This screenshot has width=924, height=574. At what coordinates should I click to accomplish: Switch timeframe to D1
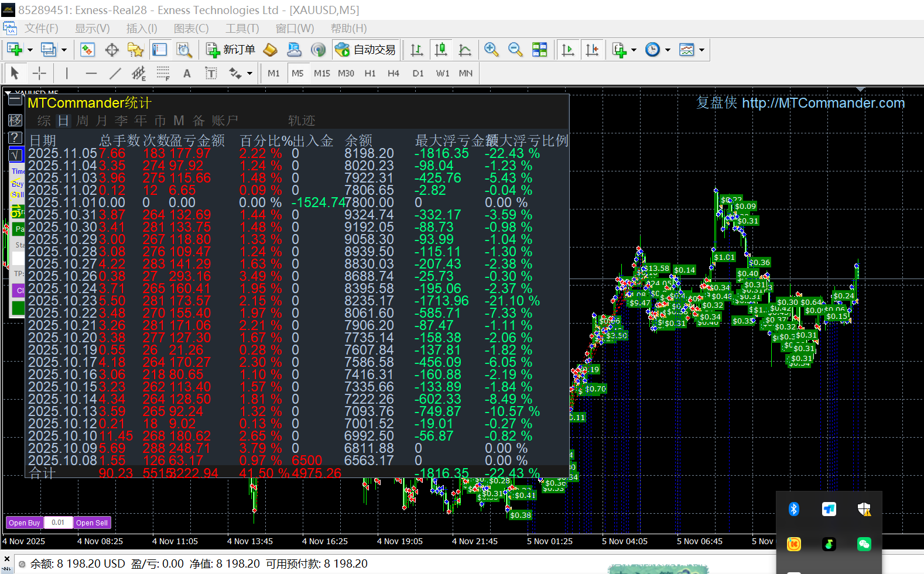(x=418, y=73)
